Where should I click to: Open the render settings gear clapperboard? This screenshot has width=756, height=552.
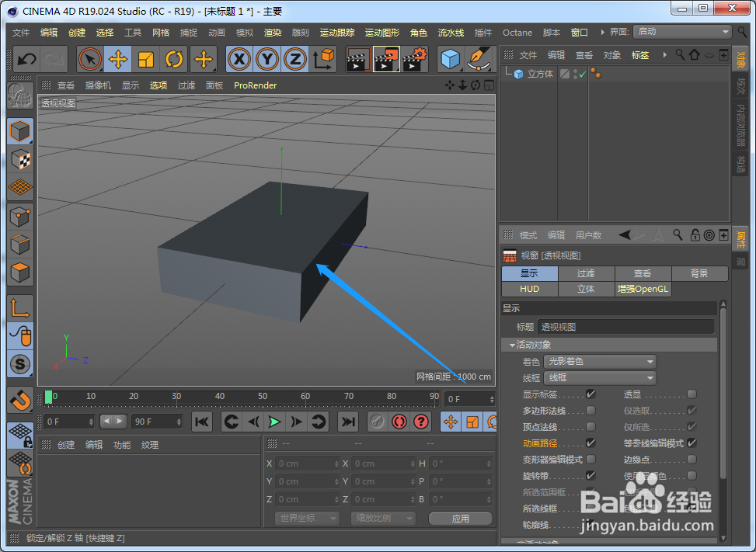click(415, 60)
